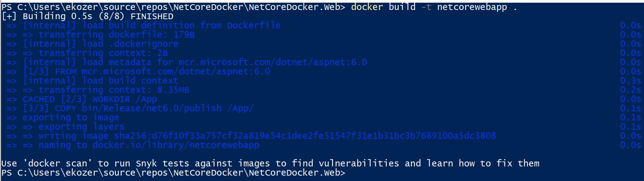Click 'transferring dockerfile: 179B' line
The height and width of the screenshot is (181, 644).
pyautogui.click(x=116, y=35)
